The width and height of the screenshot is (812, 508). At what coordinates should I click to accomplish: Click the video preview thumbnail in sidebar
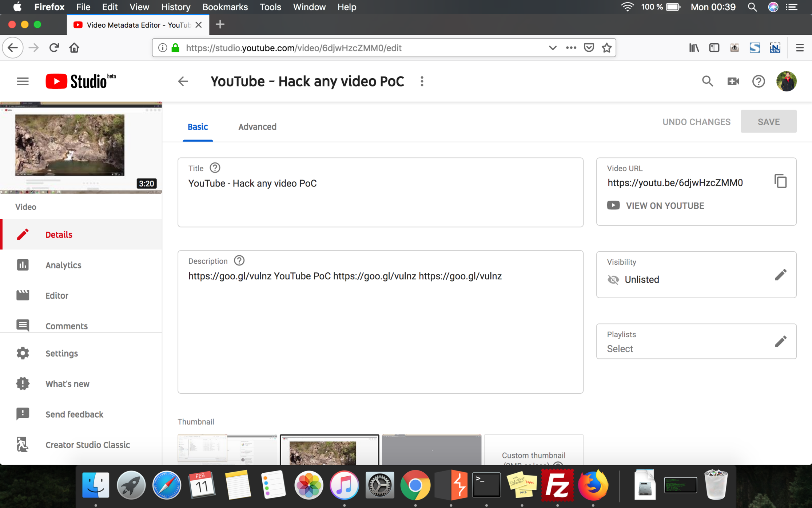81,147
